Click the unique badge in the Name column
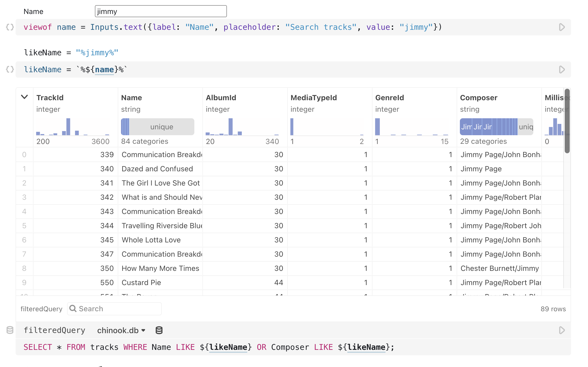The height and width of the screenshot is (367, 588). [162, 126]
